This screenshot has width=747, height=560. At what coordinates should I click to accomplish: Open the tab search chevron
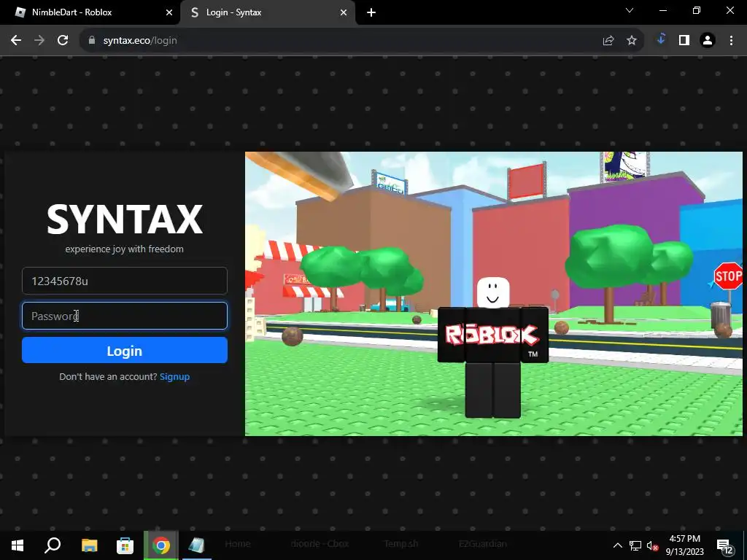[630, 10]
